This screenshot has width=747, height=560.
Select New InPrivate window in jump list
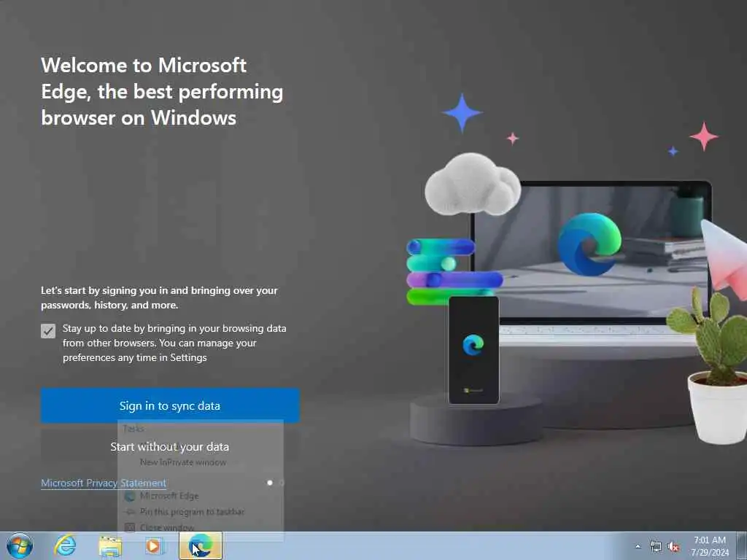pyautogui.click(x=183, y=462)
